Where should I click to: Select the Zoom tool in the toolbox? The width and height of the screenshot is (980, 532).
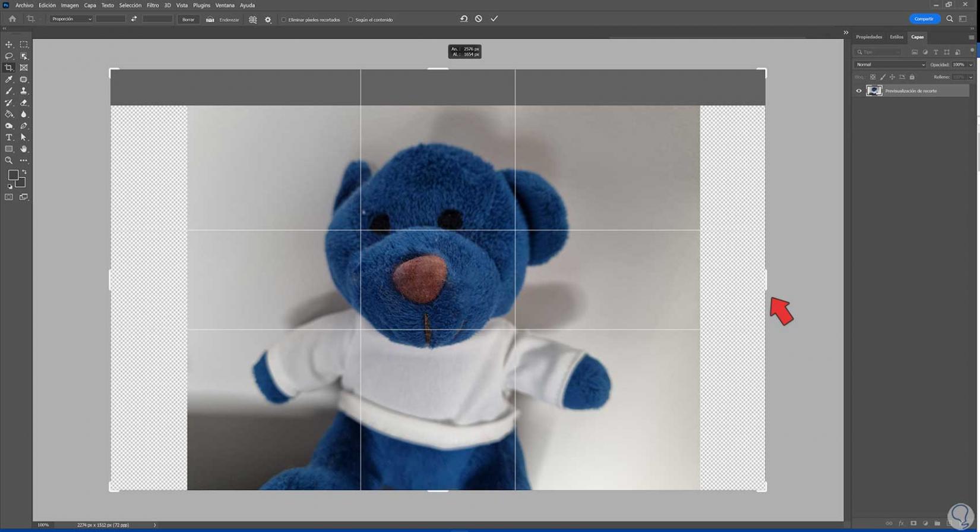coord(9,160)
